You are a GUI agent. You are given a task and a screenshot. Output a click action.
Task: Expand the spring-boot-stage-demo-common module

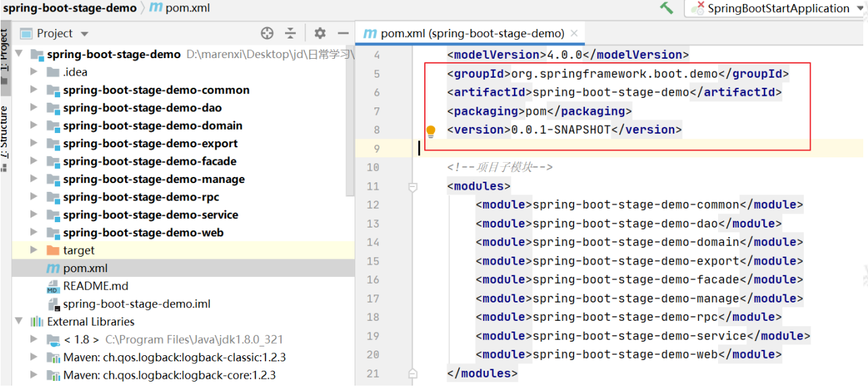[x=34, y=90]
